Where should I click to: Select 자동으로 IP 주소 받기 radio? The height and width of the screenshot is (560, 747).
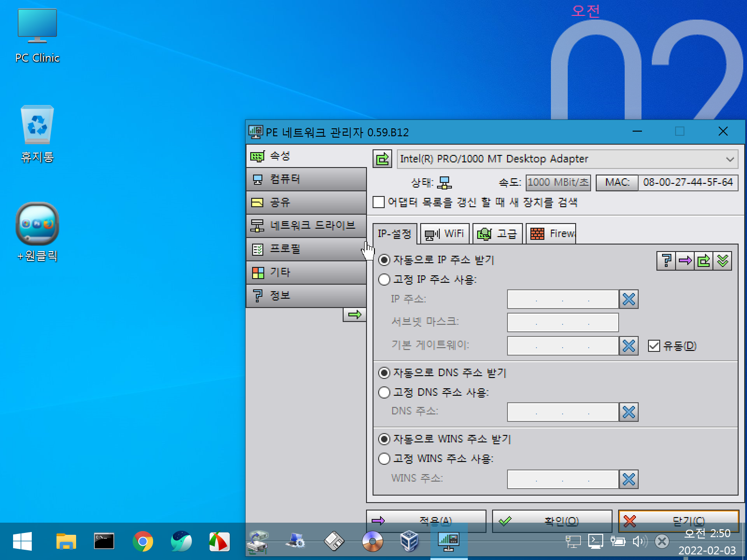point(384,259)
